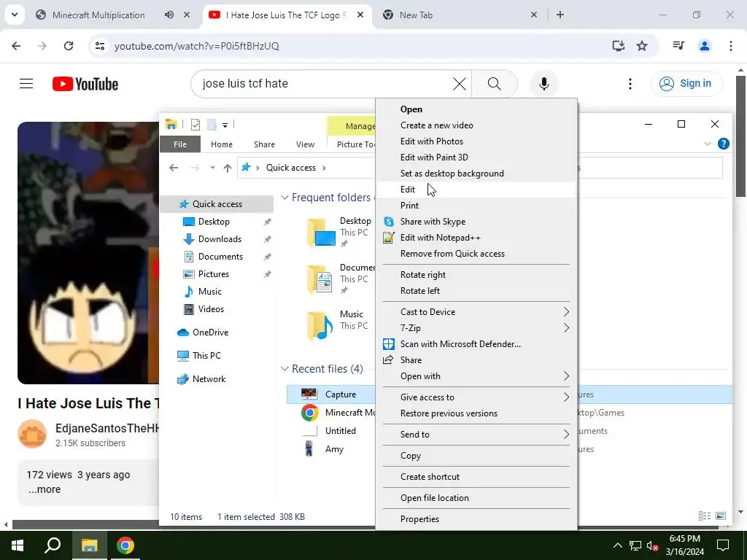The image size is (747, 560).
Task: Click the YouTube Sign in button
Action: (686, 83)
